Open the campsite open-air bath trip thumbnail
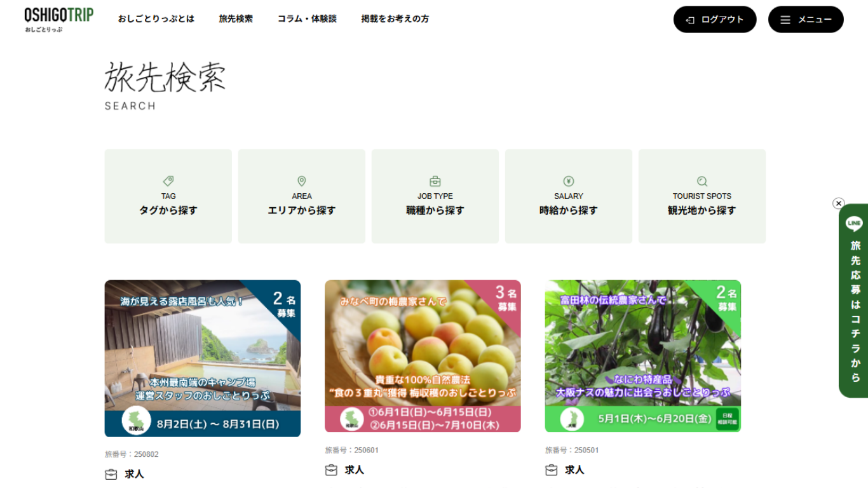 203,358
